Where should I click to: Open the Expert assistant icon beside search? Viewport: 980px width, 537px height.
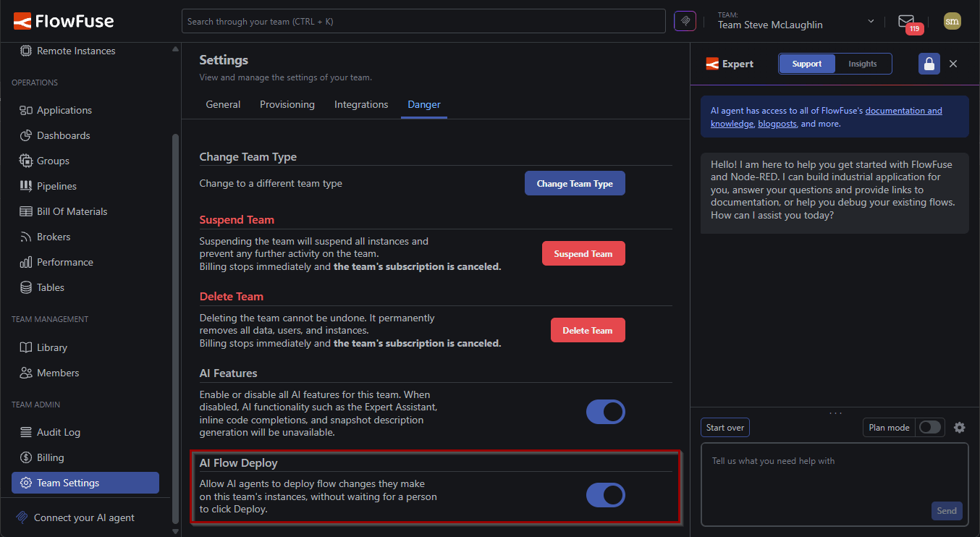685,21
